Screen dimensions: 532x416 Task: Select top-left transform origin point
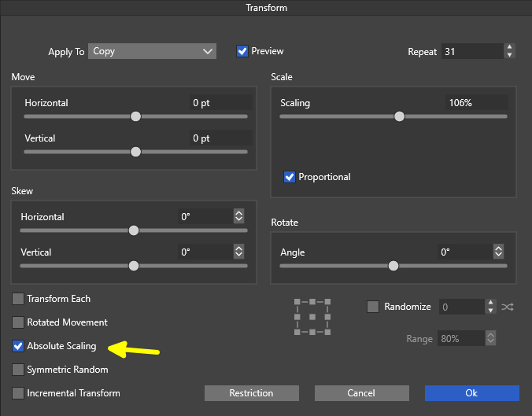(x=297, y=302)
